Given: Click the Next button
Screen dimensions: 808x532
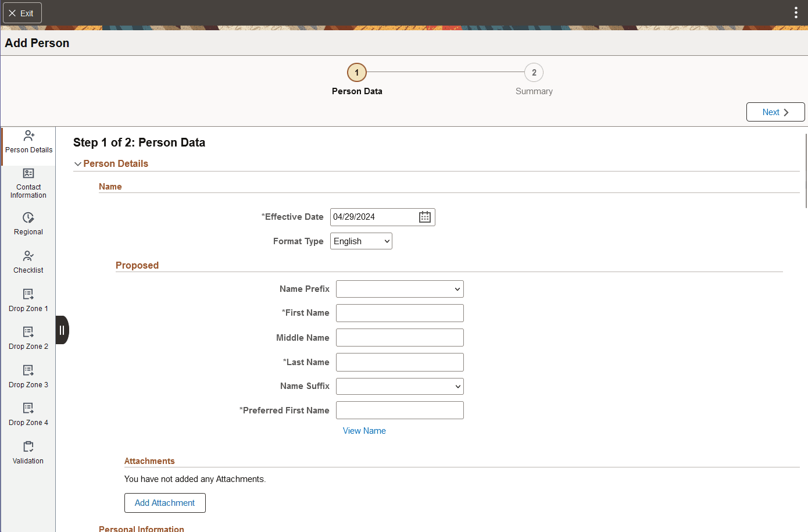Looking at the screenshot, I should point(775,112).
